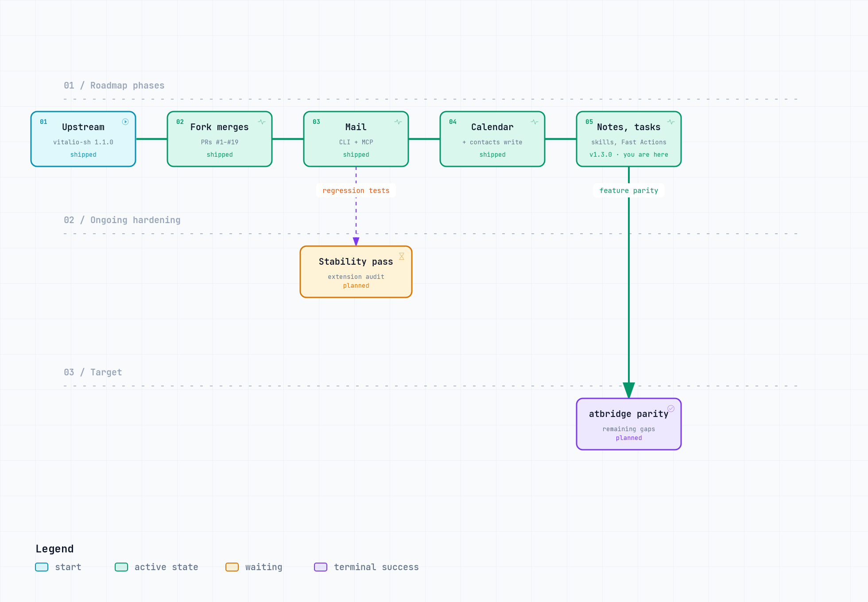Click the waiting legend label
The height and width of the screenshot is (602, 868).
tap(264, 567)
